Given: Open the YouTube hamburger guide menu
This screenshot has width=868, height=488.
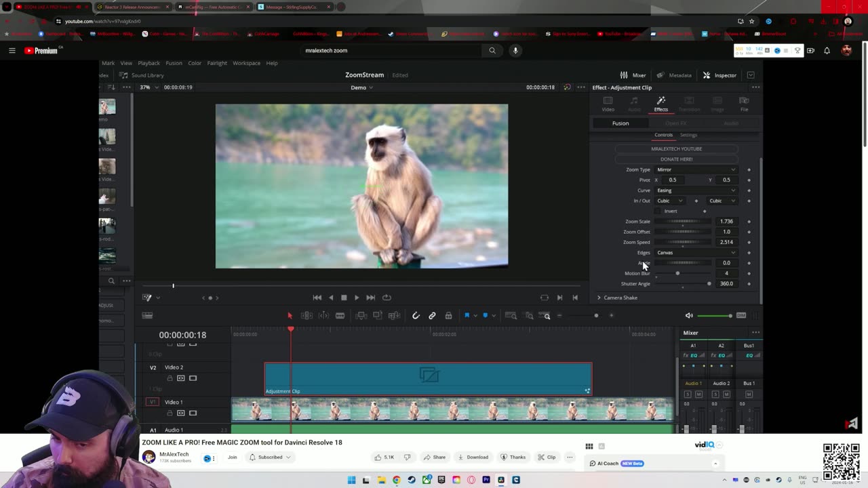Looking at the screenshot, I should (x=12, y=50).
